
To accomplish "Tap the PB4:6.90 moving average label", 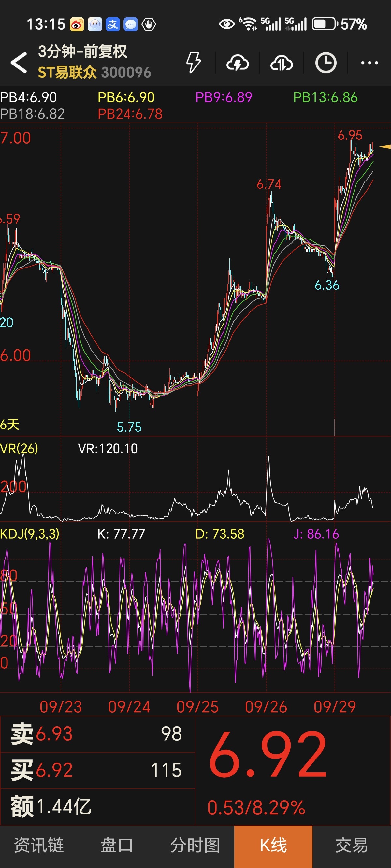I will 28,97.
